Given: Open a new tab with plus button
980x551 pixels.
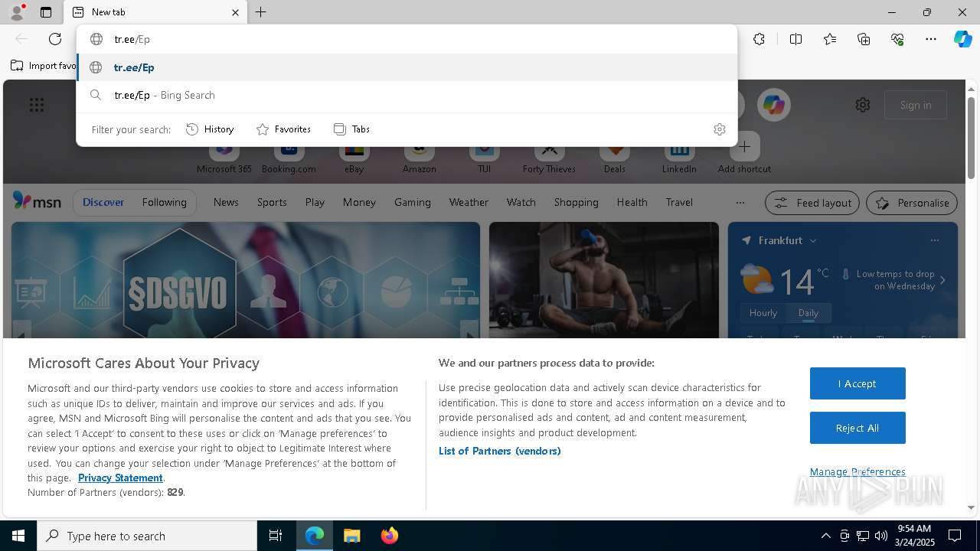Looking at the screenshot, I should [261, 12].
